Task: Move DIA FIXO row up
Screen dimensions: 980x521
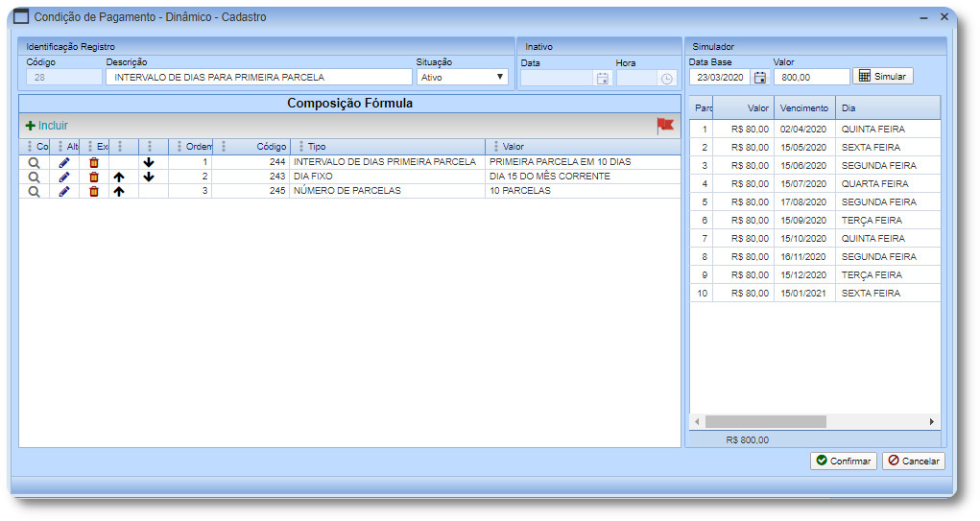Action: 119,178
